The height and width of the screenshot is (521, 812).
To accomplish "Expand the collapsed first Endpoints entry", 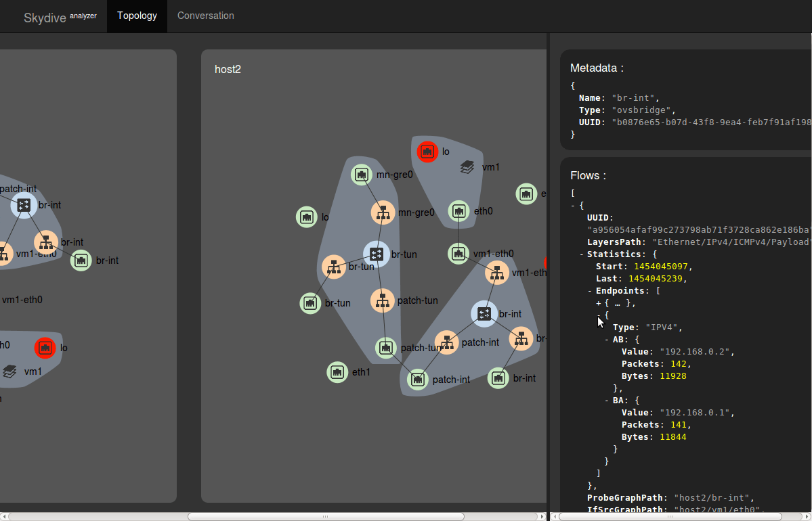I will pos(599,303).
